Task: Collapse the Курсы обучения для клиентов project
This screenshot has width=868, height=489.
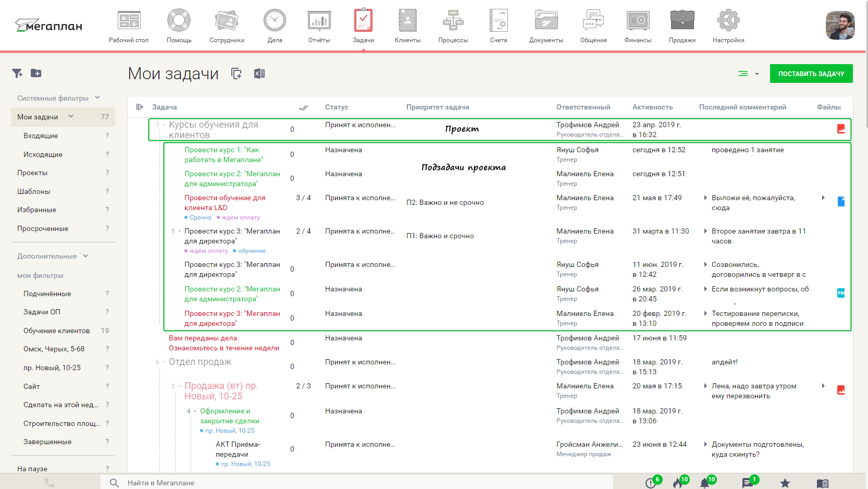Action: [x=164, y=125]
